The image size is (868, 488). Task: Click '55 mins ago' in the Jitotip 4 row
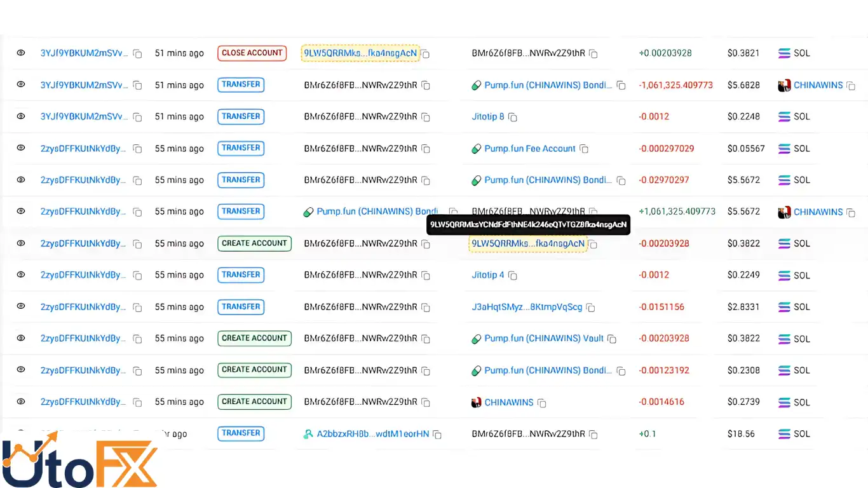point(179,275)
